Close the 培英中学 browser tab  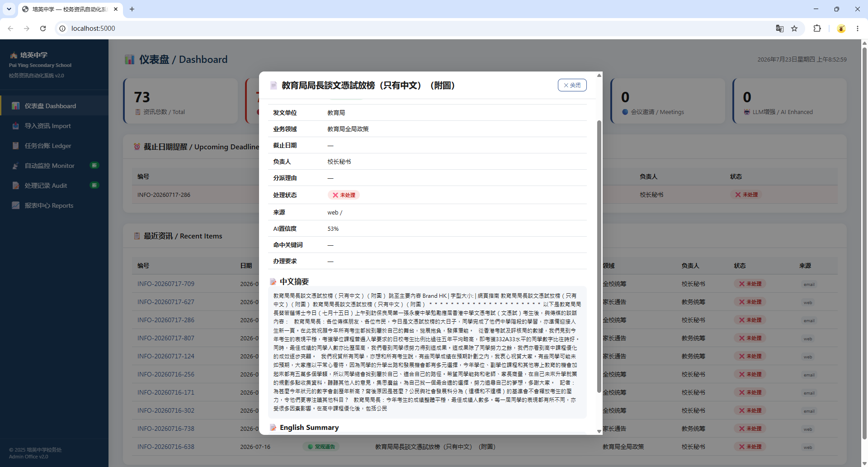coord(116,9)
